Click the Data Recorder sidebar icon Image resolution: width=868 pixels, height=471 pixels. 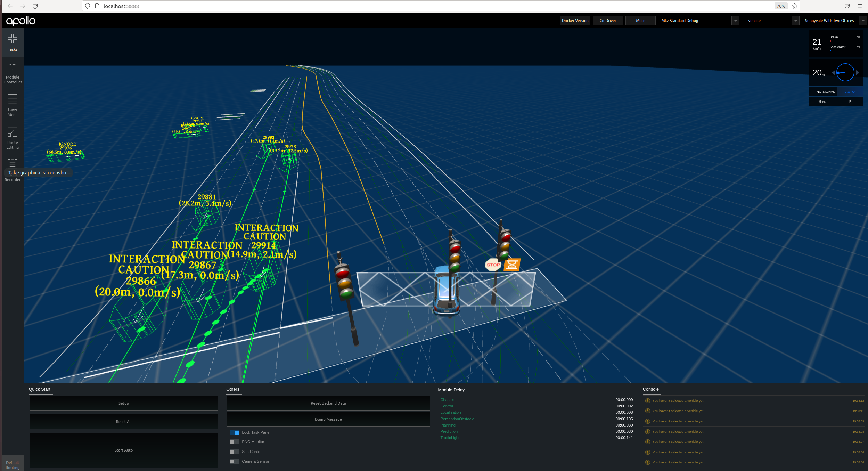pos(13,164)
